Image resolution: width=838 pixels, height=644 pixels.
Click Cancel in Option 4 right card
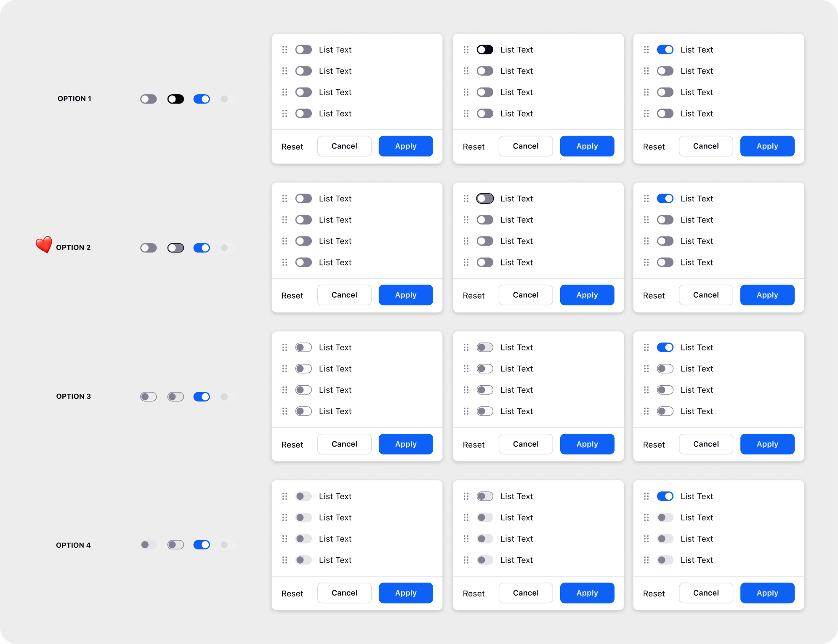pos(706,593)
